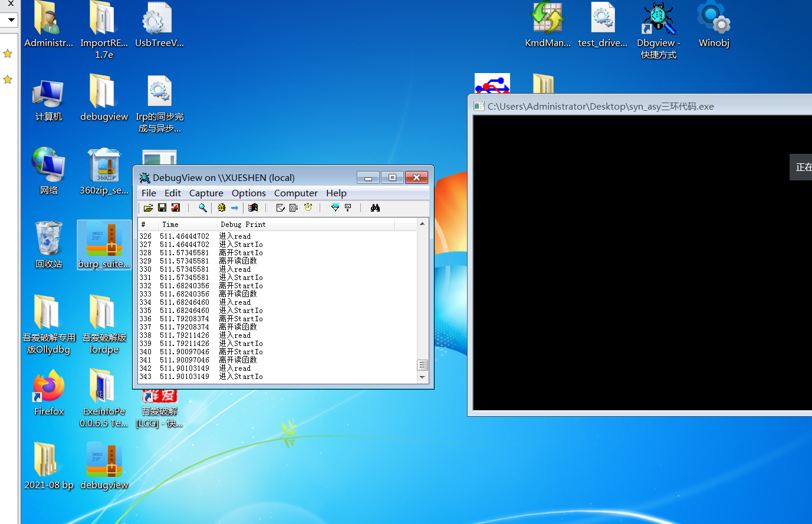Click the Find binoculars icon
Screen dimensions: 812x524
[x=375, y=208]
